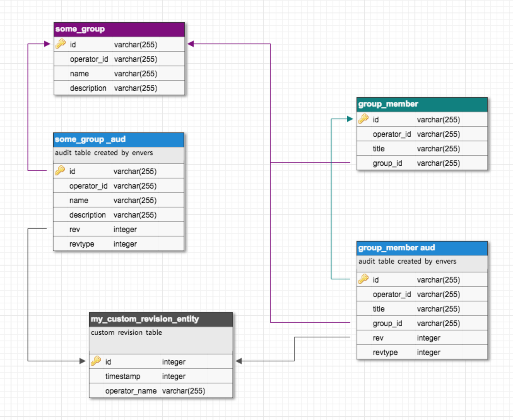Click the dark my_custom_revision_entity header
Image resolution: width=513 pixels, height=420 pixels.
(161, 318)
